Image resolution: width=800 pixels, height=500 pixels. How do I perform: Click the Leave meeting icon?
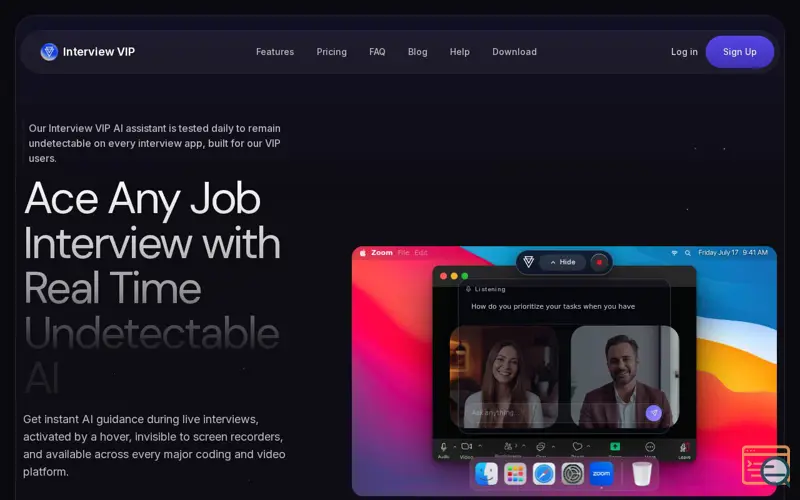click(x=684, y=447)
